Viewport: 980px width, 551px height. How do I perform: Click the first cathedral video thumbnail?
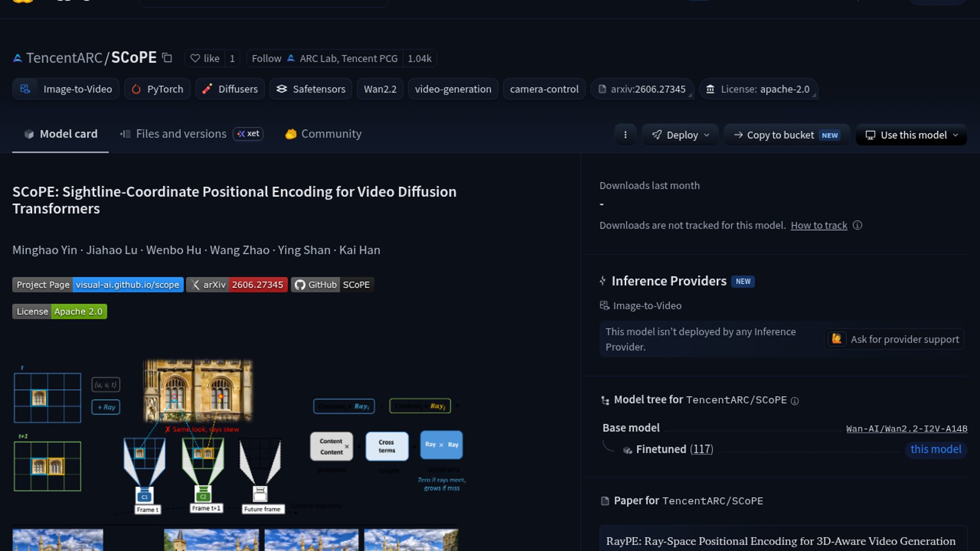click(58, 540)
